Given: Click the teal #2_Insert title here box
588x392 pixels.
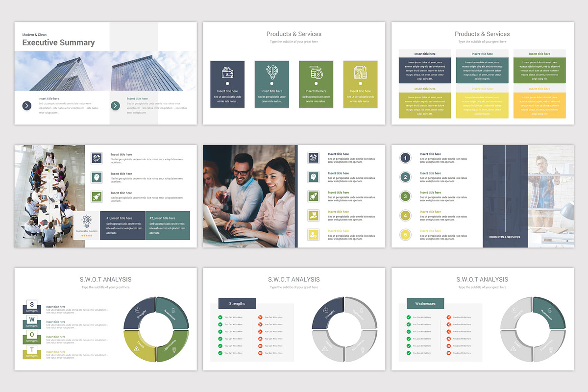Looking at the screenshot, I should point(168,225).
